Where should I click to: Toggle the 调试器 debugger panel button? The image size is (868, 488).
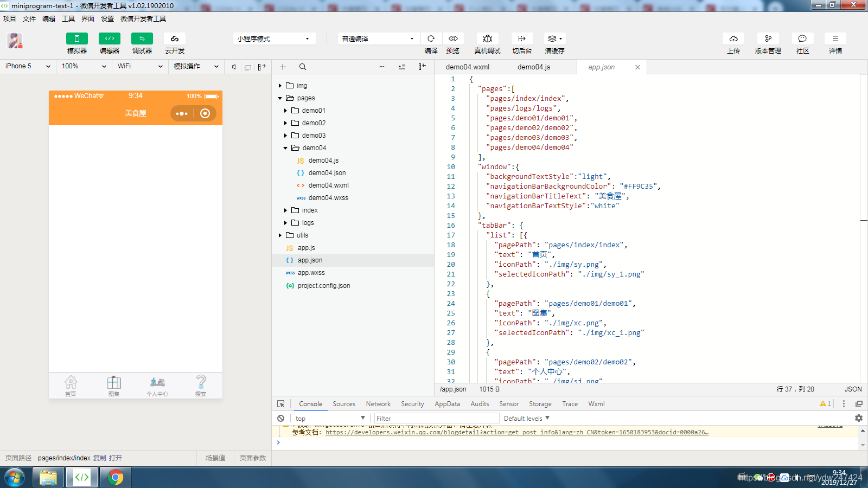pyautogui.click(x=142, y=38)
